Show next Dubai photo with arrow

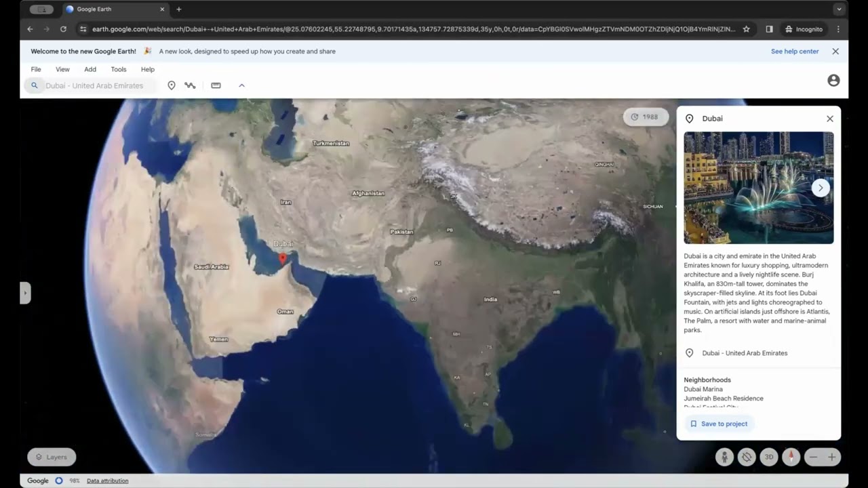tap(820, 188)
